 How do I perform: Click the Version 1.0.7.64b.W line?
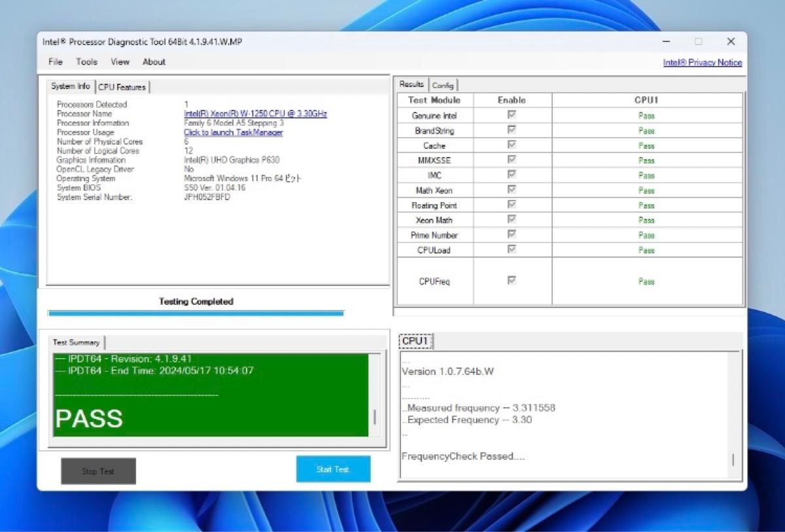(447, 372)
